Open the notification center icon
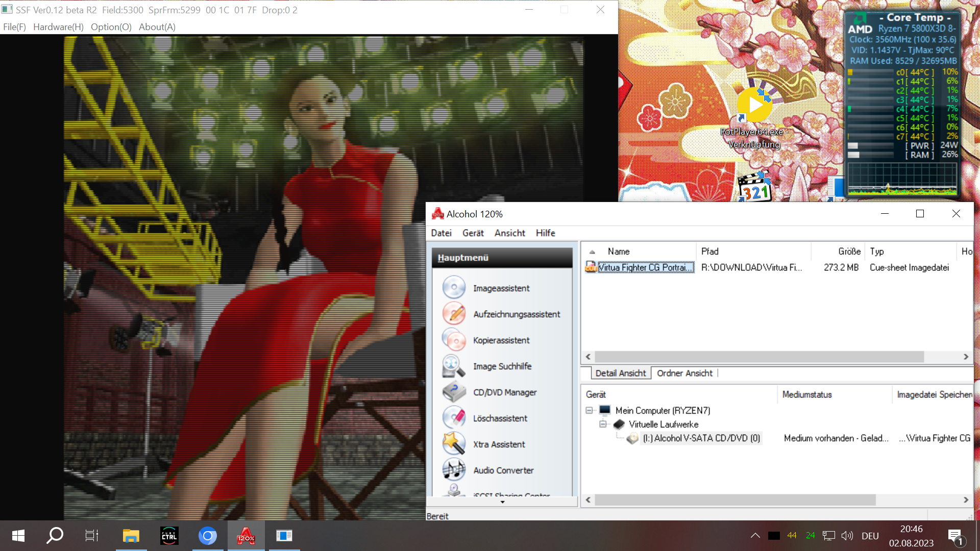The height and width of the screenshot is (551, 980). pos(956,536)
